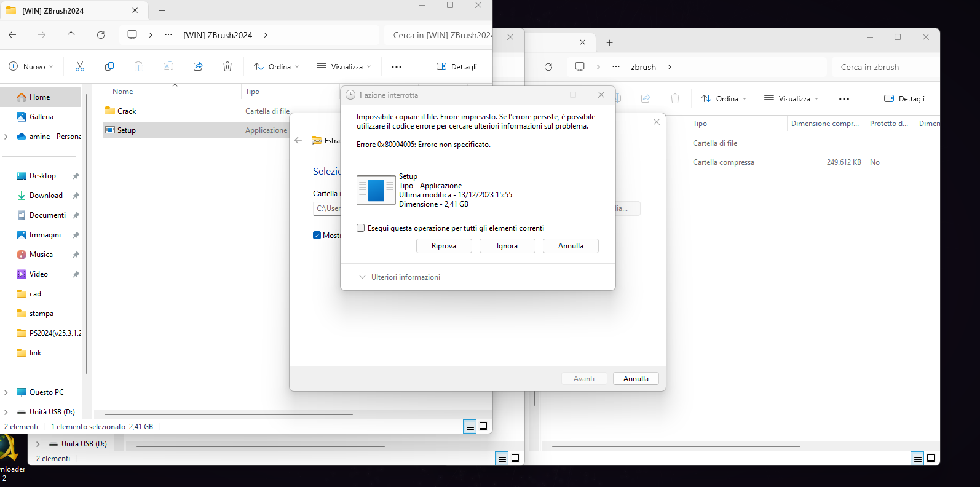Switch to details view in ZBrush2024 status bar

pos(470,426)
